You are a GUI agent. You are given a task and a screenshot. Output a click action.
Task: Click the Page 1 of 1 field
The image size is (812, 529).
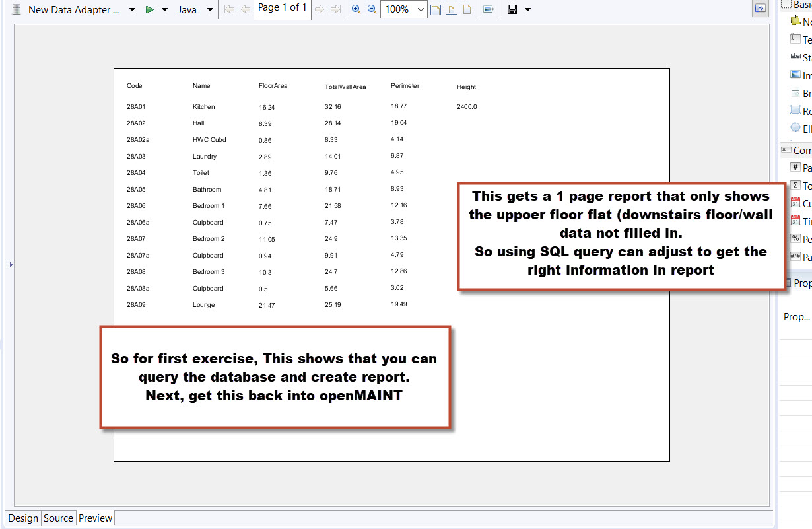[282, 8]
